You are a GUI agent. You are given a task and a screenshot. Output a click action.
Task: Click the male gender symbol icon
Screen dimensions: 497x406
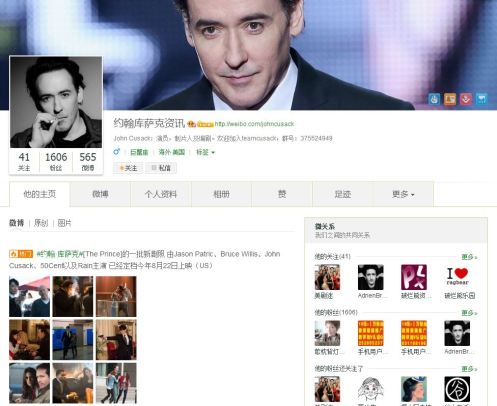(x=116, y=152)
